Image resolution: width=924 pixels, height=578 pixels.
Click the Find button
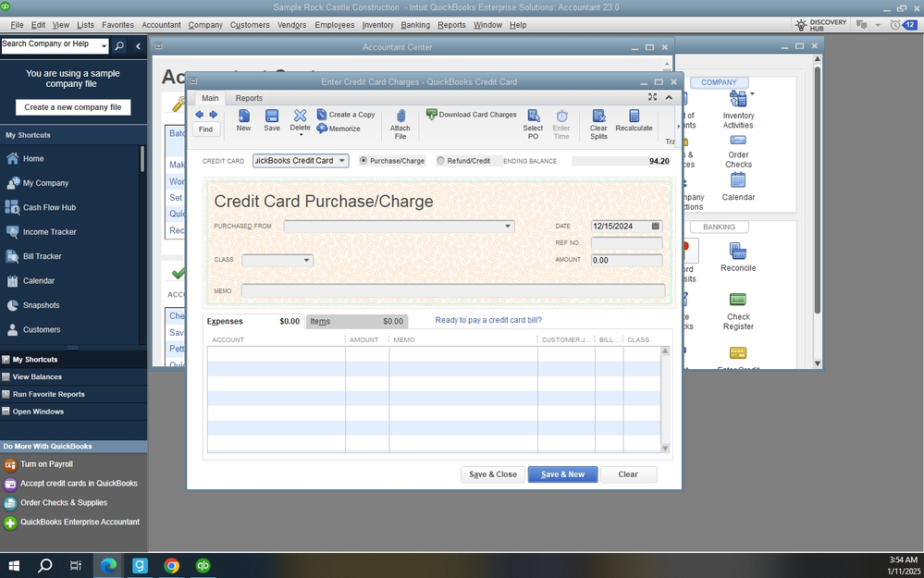click(205, 129)
